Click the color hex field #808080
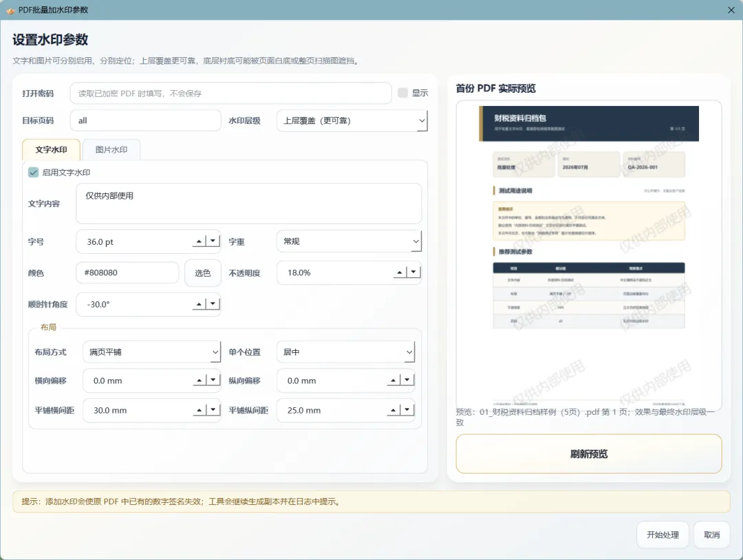 point(127,273)
